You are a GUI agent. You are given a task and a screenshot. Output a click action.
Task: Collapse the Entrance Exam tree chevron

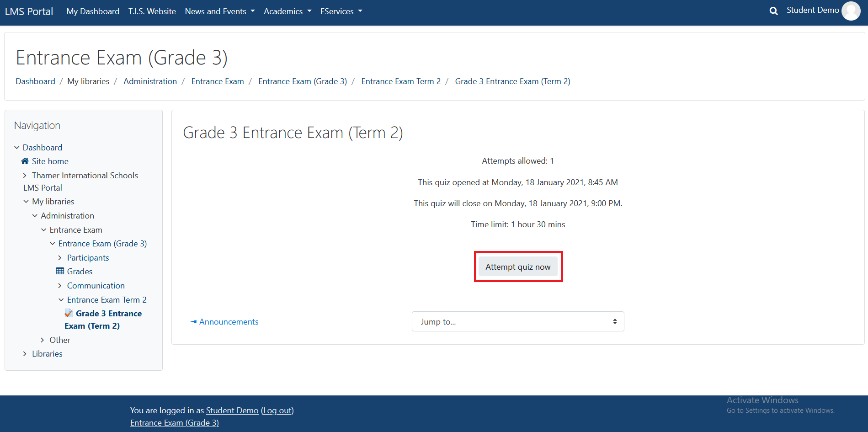click(43, 229)
